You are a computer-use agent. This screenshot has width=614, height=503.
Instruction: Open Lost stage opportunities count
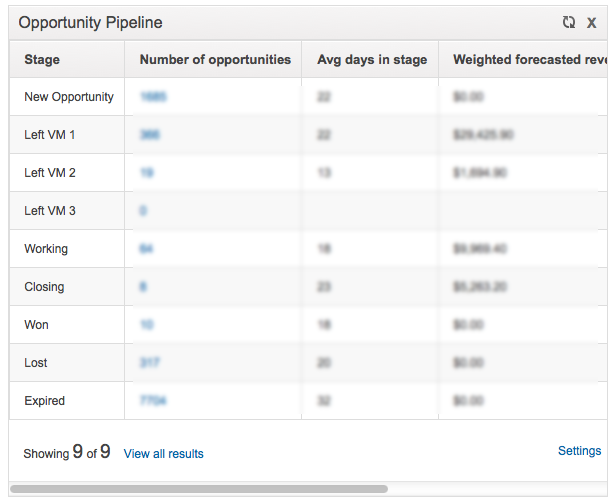[x=150, y=362]
